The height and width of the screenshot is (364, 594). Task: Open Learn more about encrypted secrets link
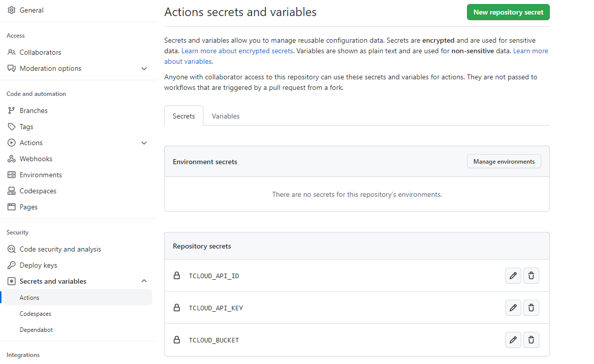pyautogui.click(x=237, y=51)
